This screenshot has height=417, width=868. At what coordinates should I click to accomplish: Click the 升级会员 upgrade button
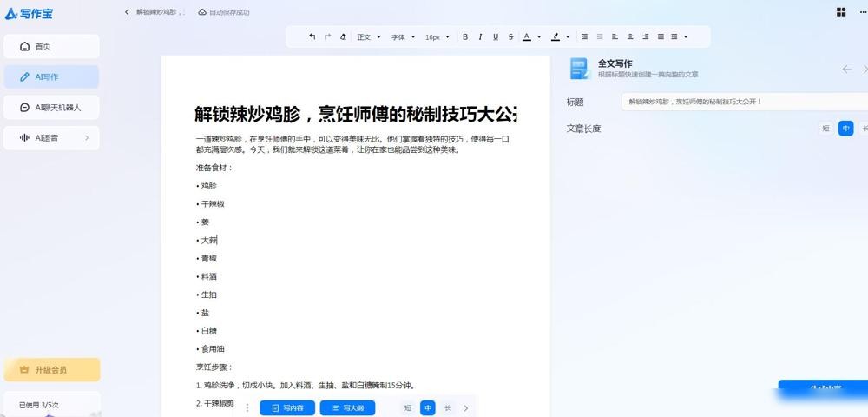(x=51, y=370)
